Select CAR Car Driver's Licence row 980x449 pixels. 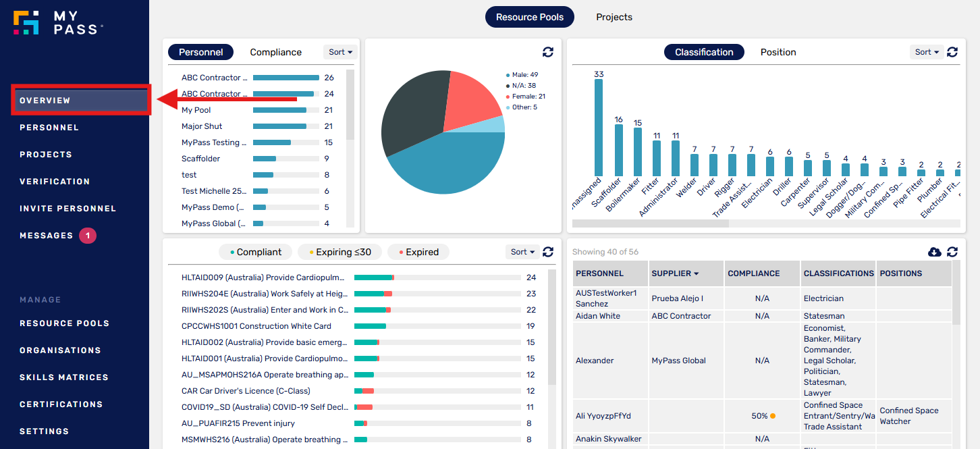pos(358,391)
